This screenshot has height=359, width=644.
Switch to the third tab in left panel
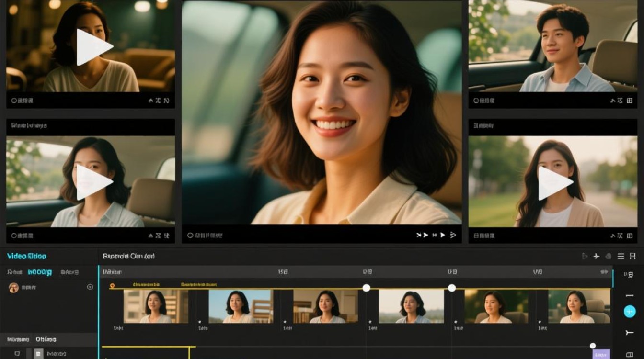(x=69, y=272)
